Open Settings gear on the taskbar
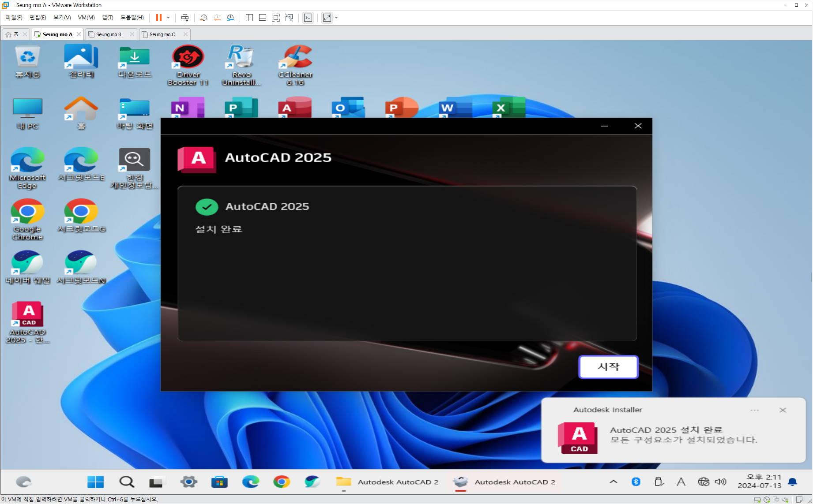Image resolution: width=813 pixels, height=504 pixels. (x=189, y=482)
